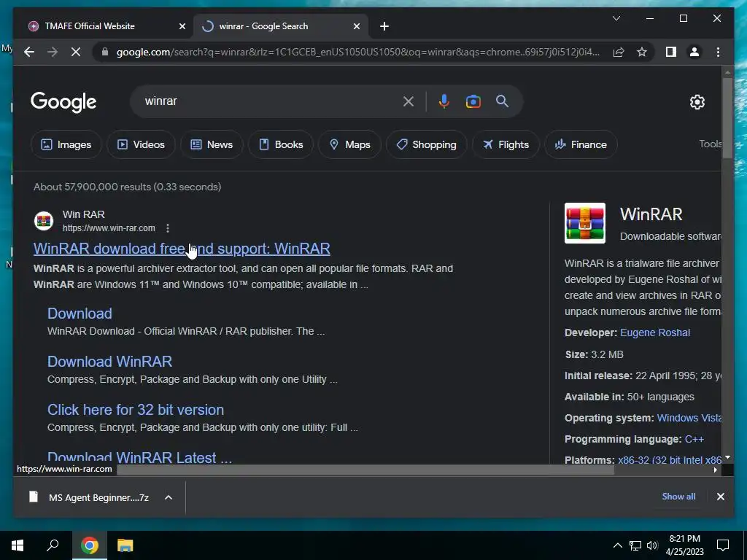The height and width of the screenshot is (560, 747).
Task: Filter results by News
Action: [x=212, y=144]
